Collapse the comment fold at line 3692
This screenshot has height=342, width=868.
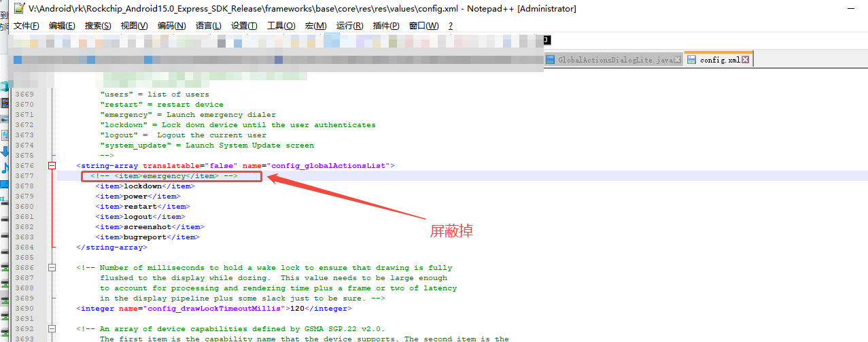(52, 329)
